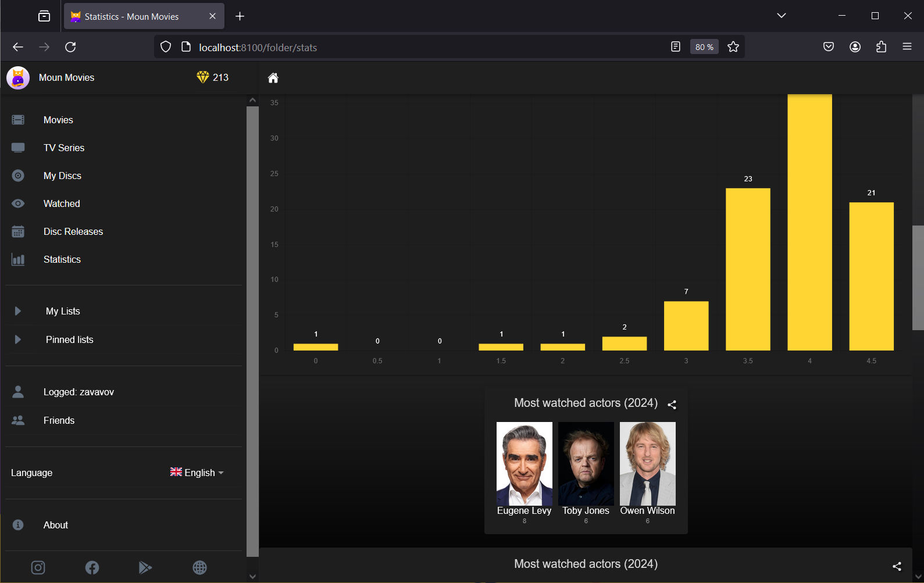Go to the Movies section
924x583 pixels.
[58, 120]
